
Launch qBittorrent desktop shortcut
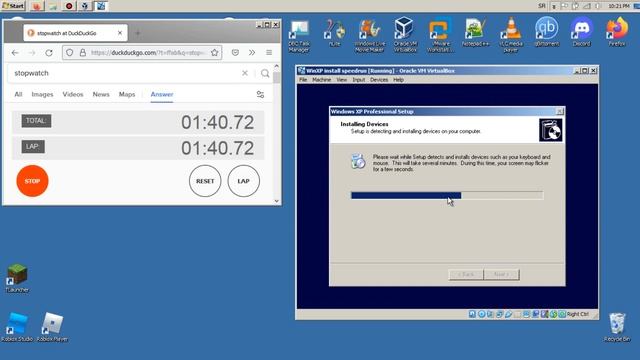[546, 32]
